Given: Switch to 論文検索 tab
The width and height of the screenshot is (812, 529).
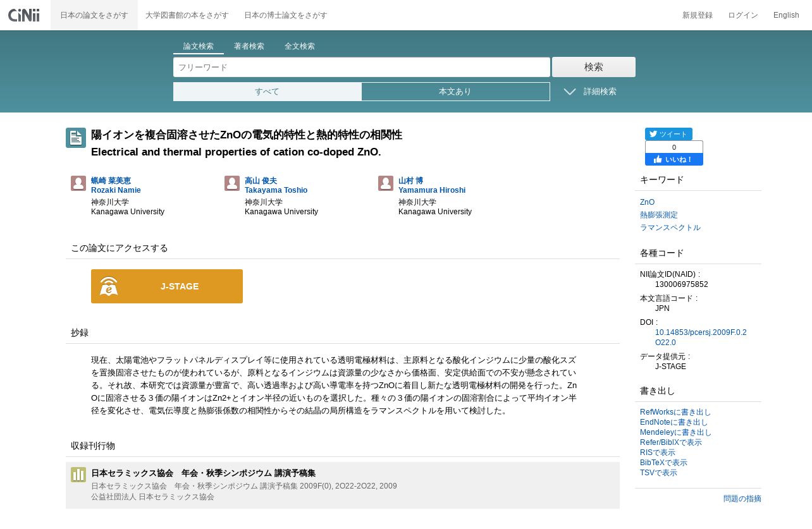Looking at the screenshot, I should click(199, 46).
